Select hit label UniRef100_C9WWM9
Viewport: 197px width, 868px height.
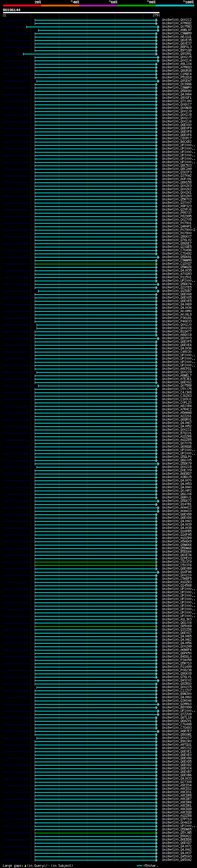pos(176,33)
